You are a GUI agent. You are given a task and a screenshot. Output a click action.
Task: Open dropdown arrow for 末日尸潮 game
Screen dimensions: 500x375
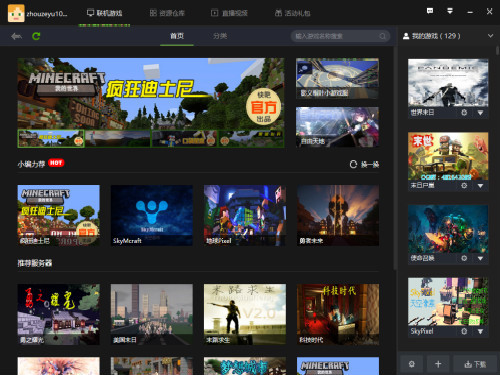[x=480, y=186]
